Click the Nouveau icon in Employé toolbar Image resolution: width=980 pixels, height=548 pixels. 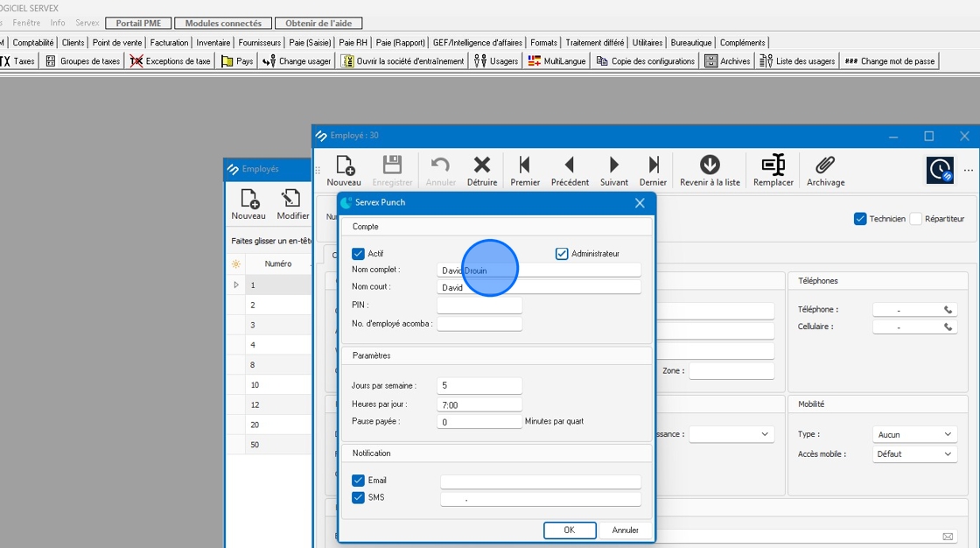pyautogui.click(x=343, y=170)
